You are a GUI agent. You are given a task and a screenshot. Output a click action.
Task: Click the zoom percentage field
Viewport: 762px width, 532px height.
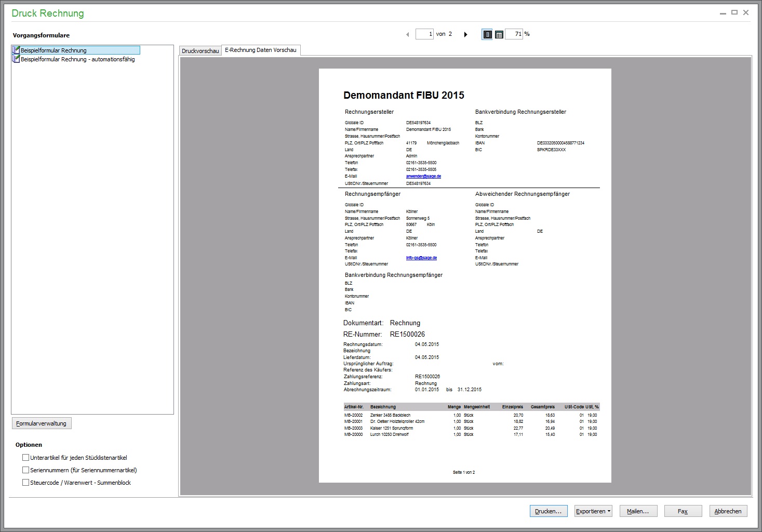pyautogui.click(x=514, y=34)
